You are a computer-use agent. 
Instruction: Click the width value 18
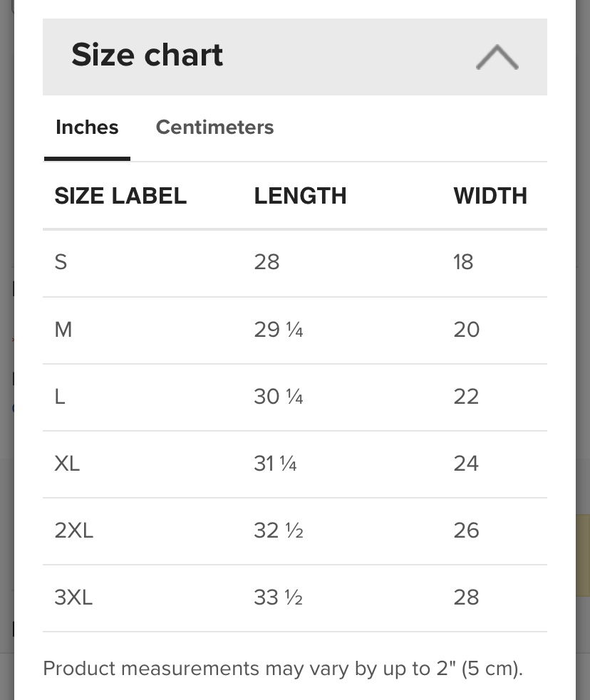[463, 262]
